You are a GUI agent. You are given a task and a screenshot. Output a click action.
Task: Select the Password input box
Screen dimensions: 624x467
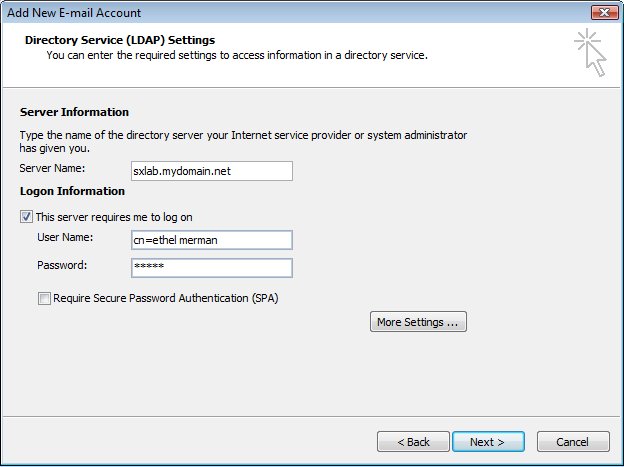click(x=211, y=268)
